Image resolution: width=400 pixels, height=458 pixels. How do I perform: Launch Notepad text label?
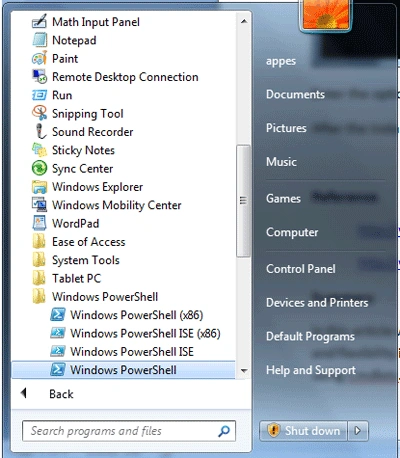pyautogui.click(x=74, y=41)
